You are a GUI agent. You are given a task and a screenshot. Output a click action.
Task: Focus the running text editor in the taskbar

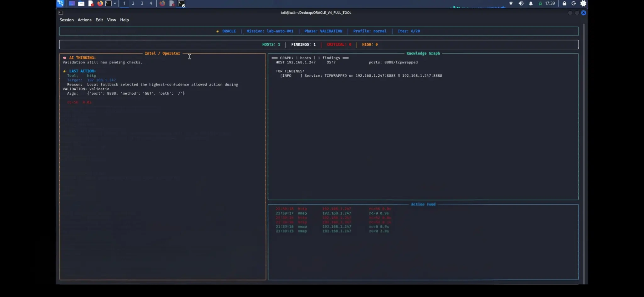tap(172, 3)
